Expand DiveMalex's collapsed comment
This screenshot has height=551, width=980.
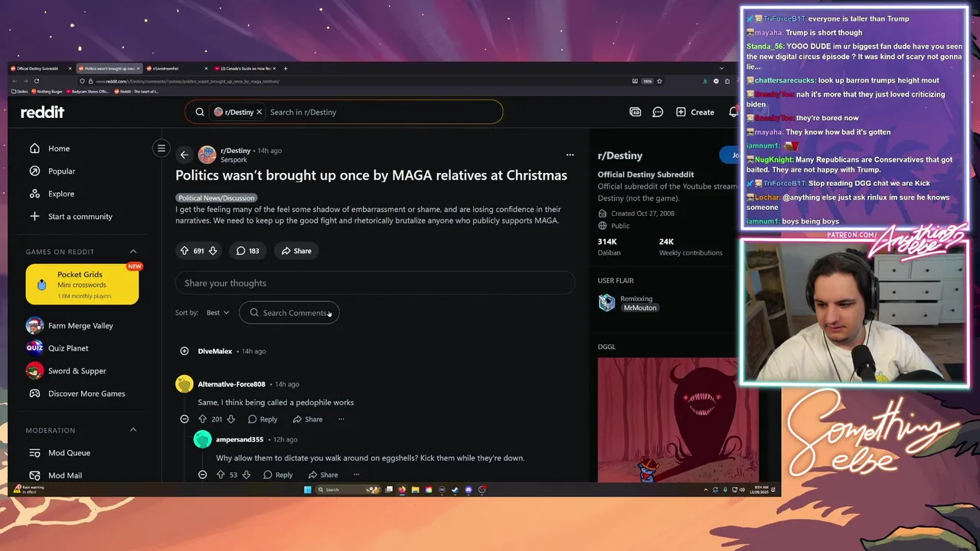click(x=184, y=351)
